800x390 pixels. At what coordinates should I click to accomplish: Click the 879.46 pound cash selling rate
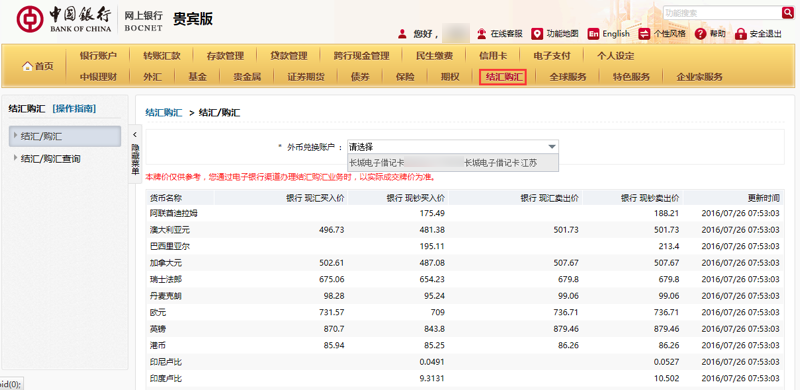(666, 329)
